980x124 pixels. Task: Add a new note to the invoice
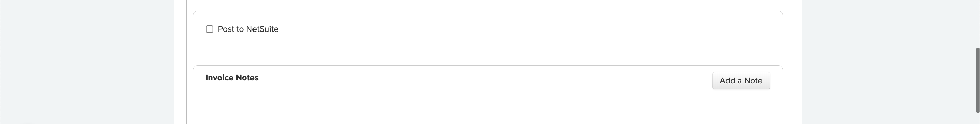point(741,81)
